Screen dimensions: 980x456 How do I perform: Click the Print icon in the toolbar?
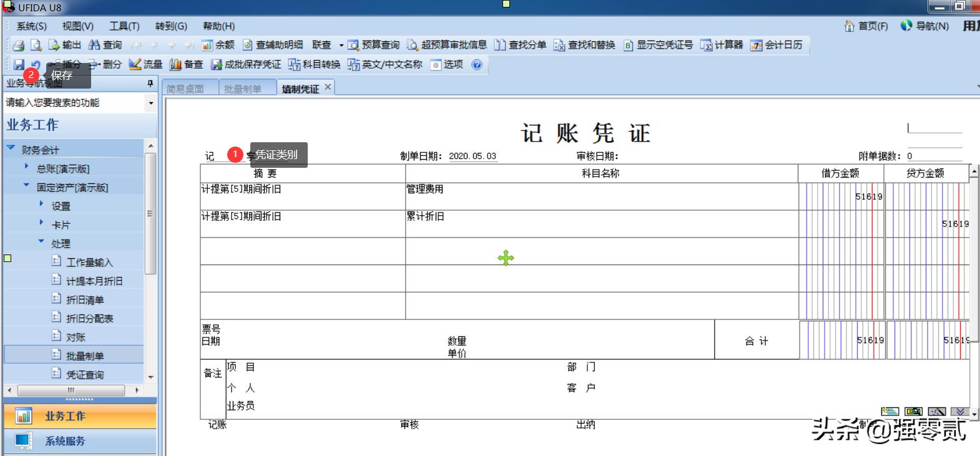pos(19,45)
